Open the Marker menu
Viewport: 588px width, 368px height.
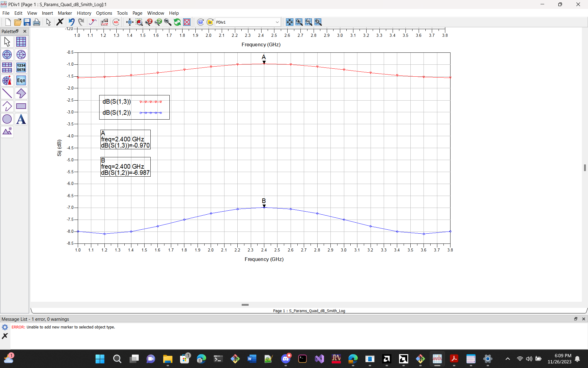pos(65,13)
